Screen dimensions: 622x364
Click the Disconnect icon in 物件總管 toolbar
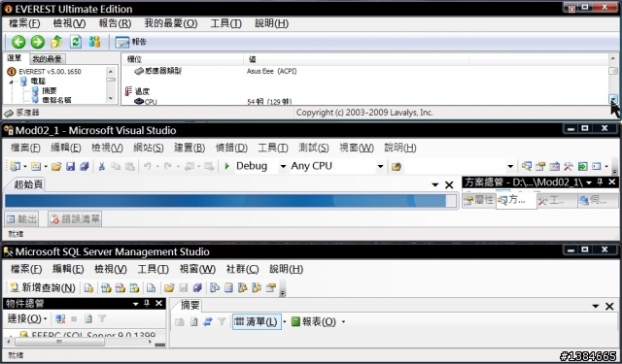[60, 318]
